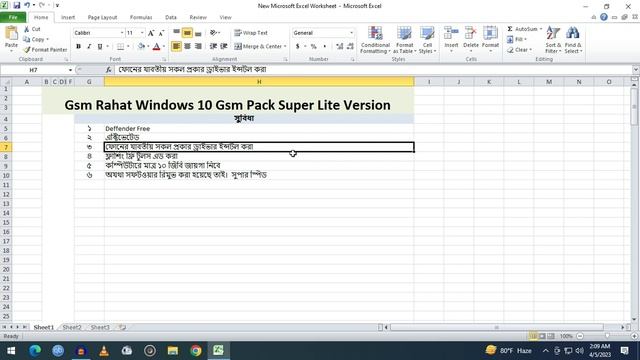Open Cell Styles gallery
Image resolution: width=640 pixels, height=360 pixels.
pos(427,40)
